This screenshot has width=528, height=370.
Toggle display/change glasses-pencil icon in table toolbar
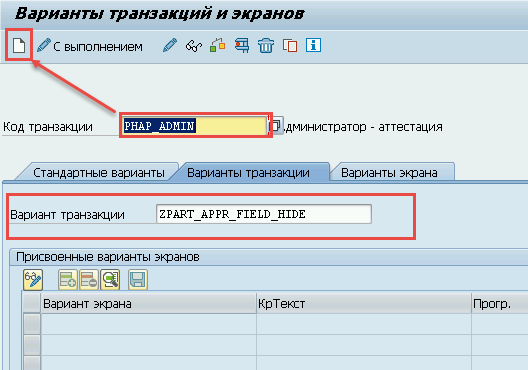coord(33,280)
